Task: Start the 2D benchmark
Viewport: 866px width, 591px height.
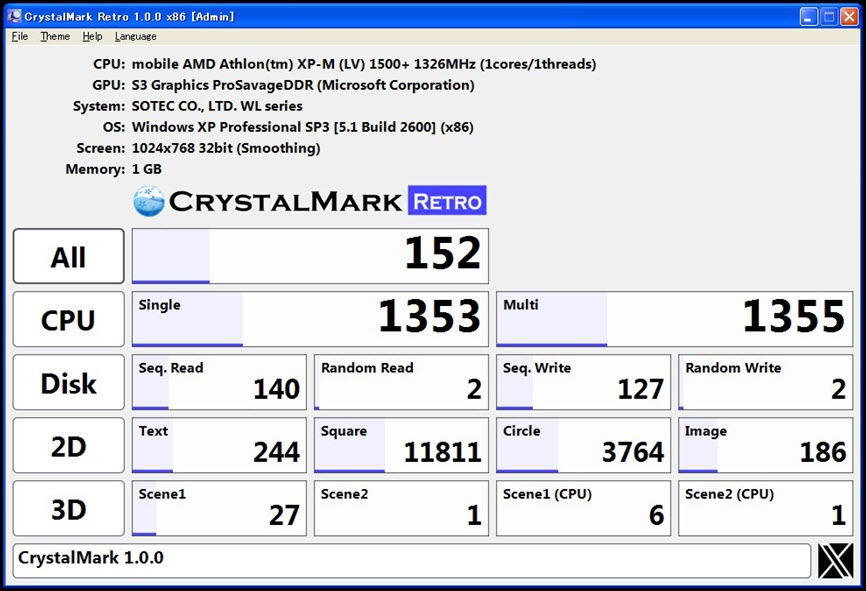Action: coord(68,445)
